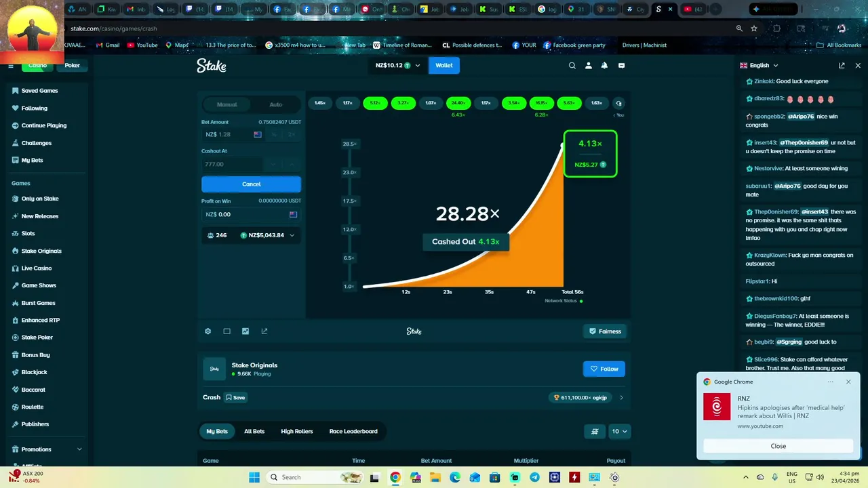Save the Crash game bookmark
868x488 pixels.
point(235,398)
